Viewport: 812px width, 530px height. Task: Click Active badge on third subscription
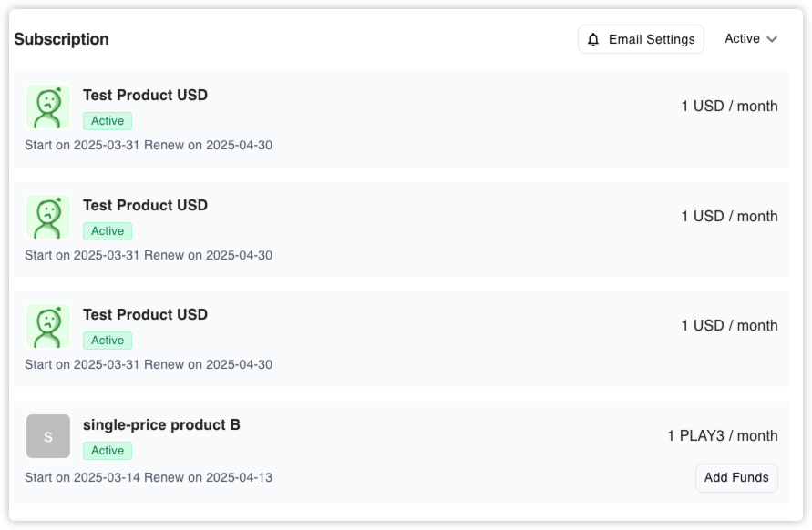pyautogui.click(x=108, y=341)
